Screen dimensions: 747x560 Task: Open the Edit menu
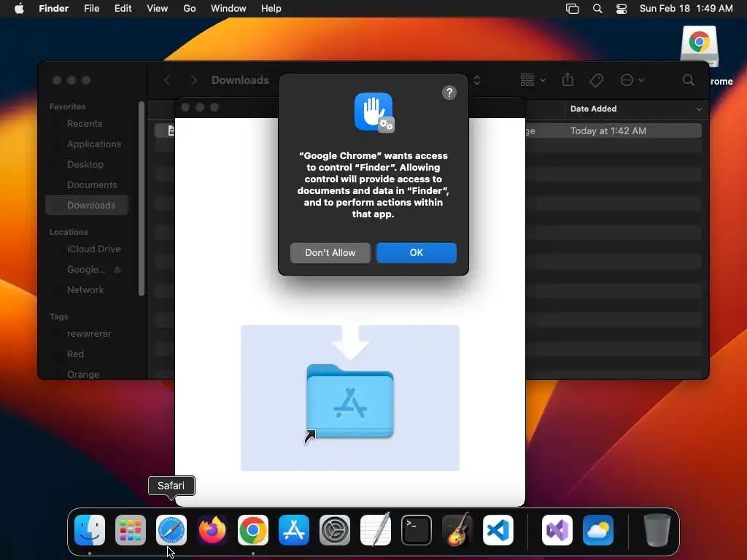click(123, 9)
